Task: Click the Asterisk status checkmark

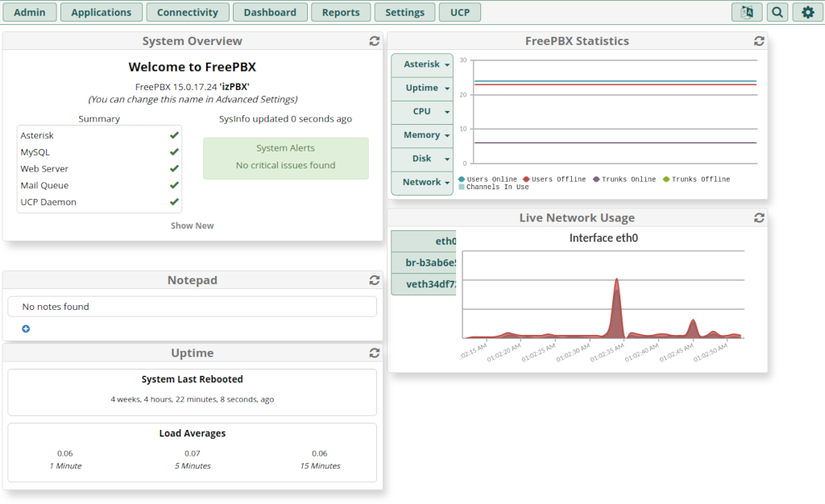Action: pyautogui.click(x=174, y=135)
